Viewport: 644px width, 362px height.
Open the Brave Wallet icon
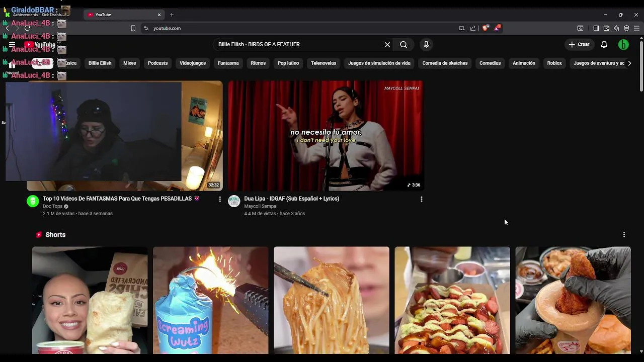click(x=606, y=28)
